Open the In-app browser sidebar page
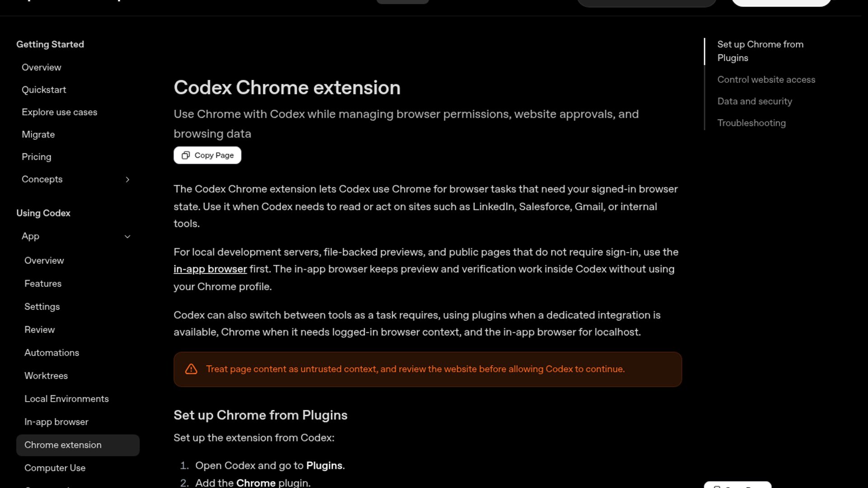 [57, 422]
